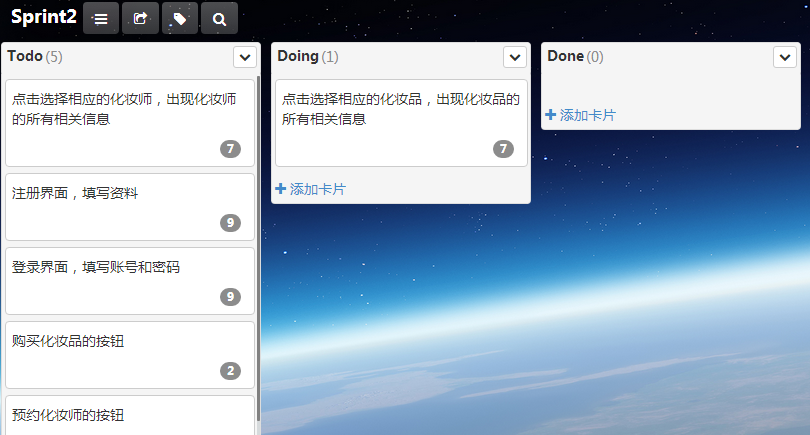
Task: Click the Todo list vertical scrollbar
Action: (258, 248)
